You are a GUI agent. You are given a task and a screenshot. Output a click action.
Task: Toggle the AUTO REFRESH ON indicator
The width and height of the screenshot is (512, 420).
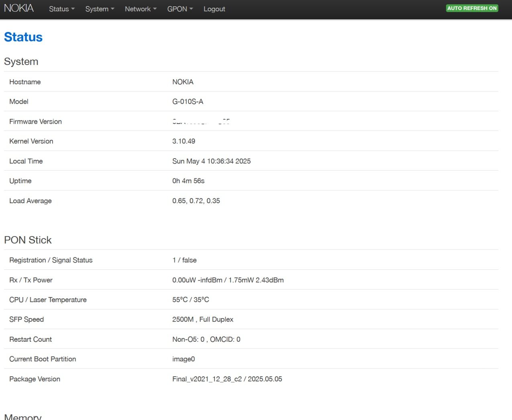(x=472, y=8)
